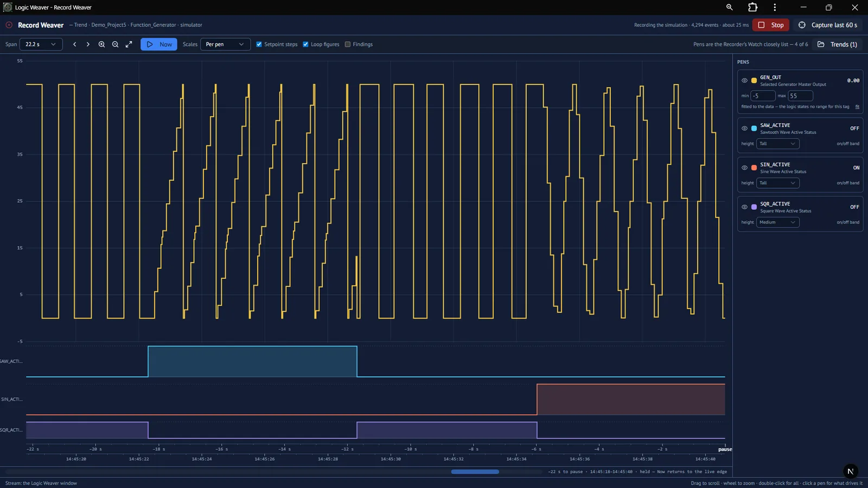This screenshot has height=488, width=868.
Task: Click the SIN_ACTIVE ON status
Action: [856, 168]
